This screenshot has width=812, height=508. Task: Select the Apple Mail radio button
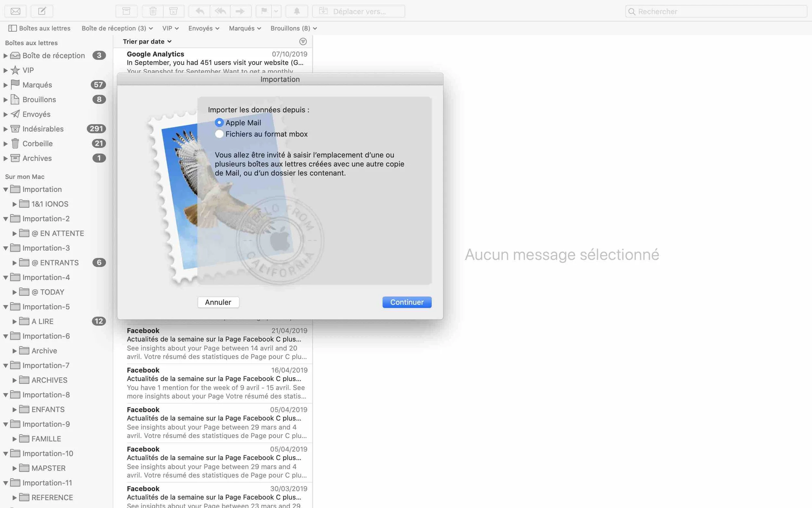(219, 123)
